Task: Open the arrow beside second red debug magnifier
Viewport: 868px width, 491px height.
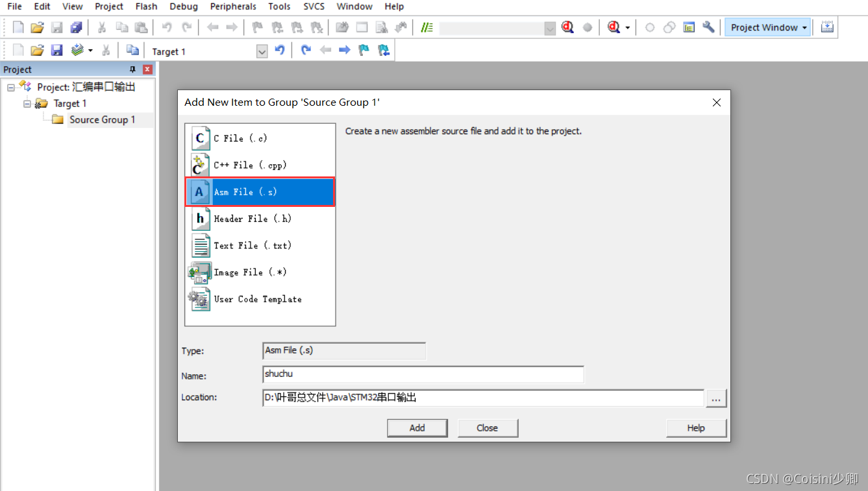Action: pyautogui.click(x=628, y=28)
